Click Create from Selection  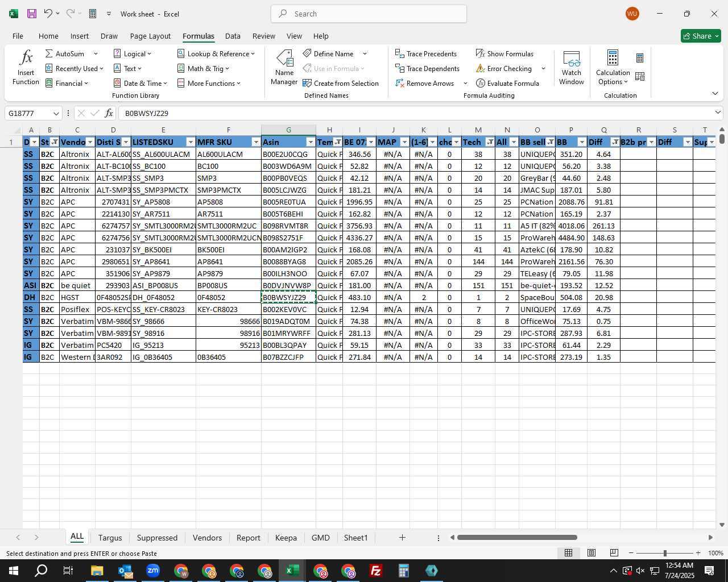tap(341, 83)
